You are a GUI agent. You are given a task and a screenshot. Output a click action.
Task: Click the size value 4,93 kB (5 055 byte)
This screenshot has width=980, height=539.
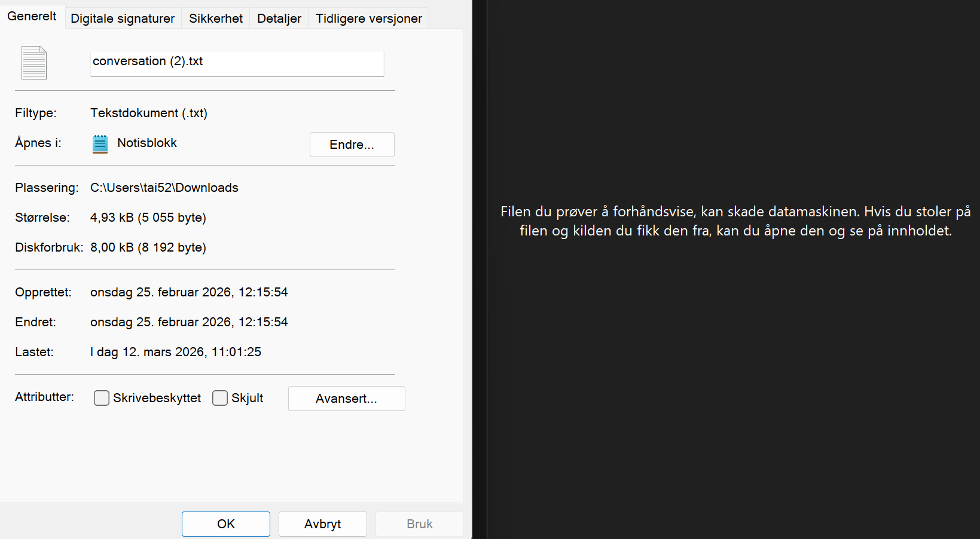(148, 218)
